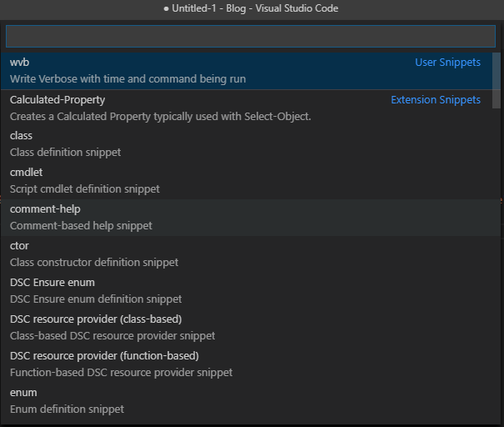504x427 pixels.
Task: Click the snippet search input field
Action: [251, 36]
